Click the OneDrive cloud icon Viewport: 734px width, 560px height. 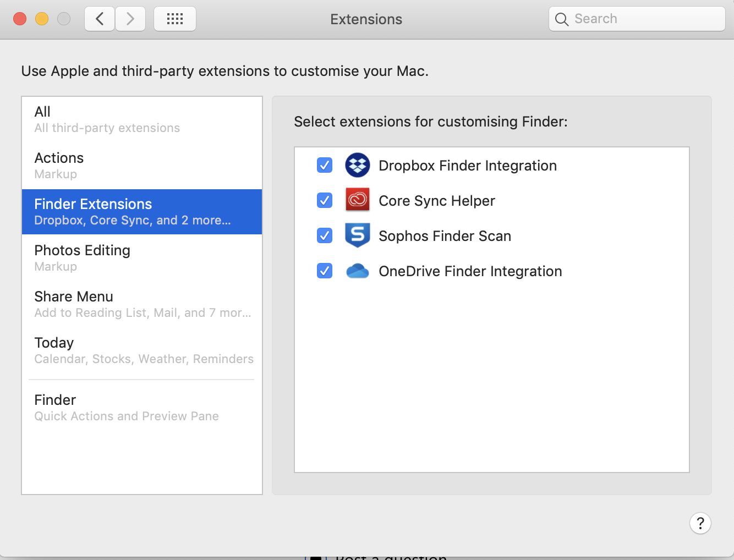pos(358,271)
